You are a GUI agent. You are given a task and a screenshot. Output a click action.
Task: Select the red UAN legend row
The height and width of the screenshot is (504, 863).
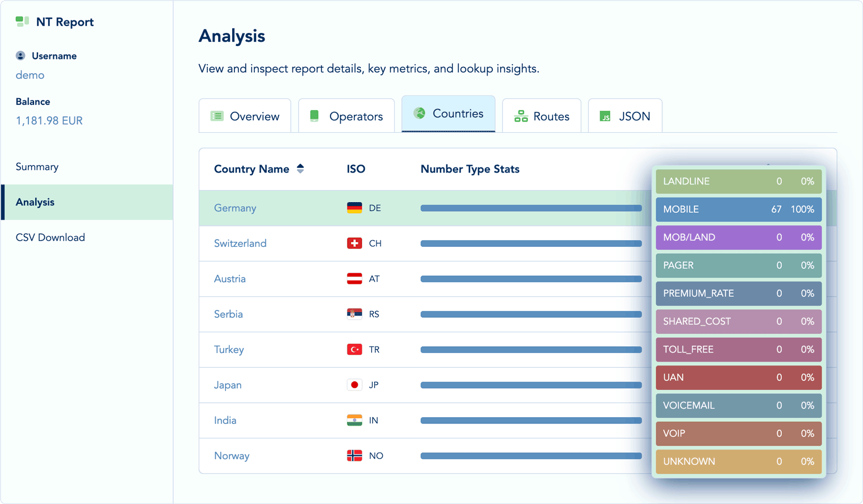tap(738, 377)
